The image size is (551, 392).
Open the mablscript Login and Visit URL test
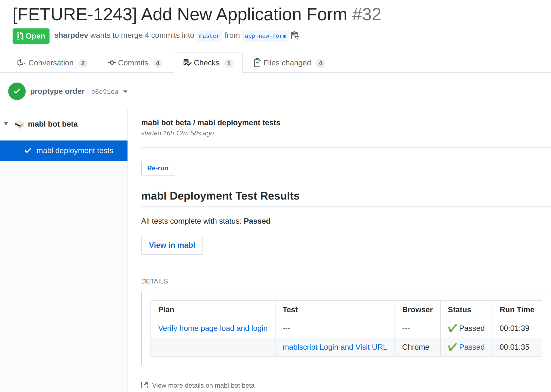point(335,347)
